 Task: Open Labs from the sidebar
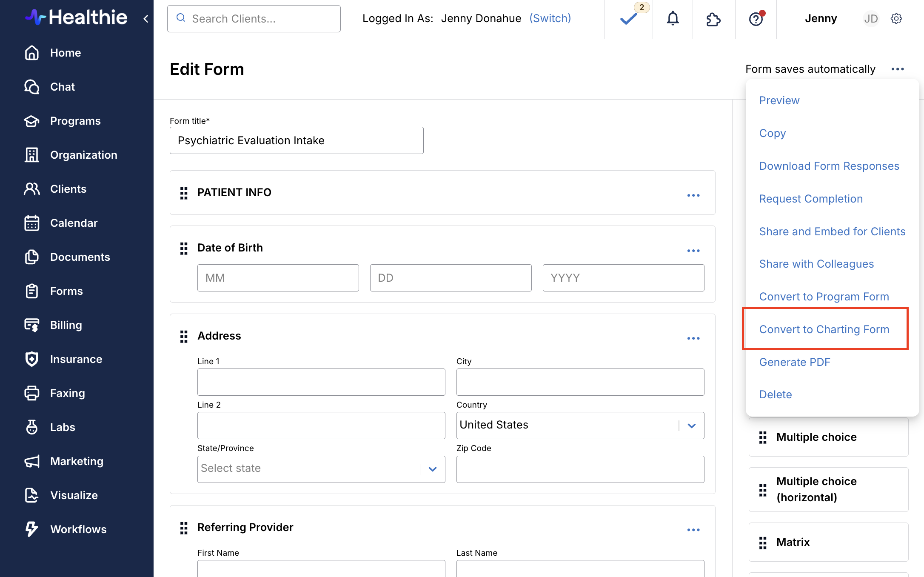tap(62, 427)
